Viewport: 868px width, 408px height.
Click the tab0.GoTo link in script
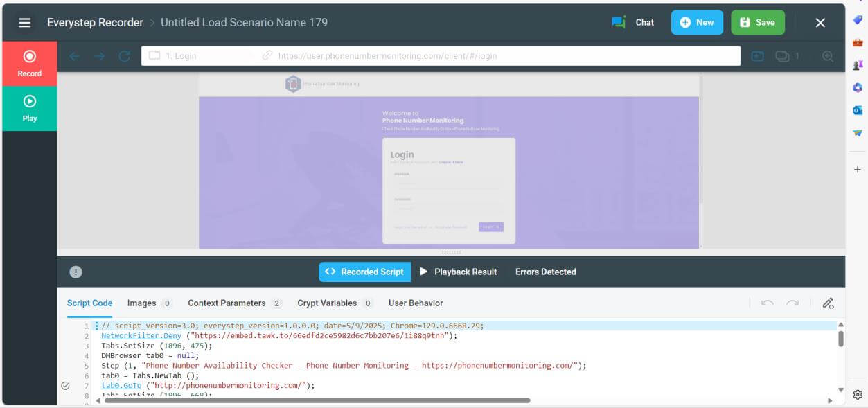[121, 385]
